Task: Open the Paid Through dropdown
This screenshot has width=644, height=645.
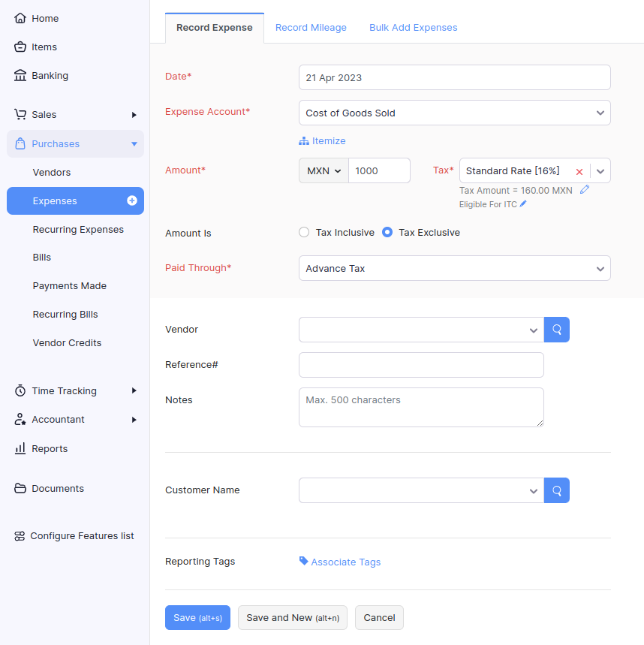Action: pos(454,268)
